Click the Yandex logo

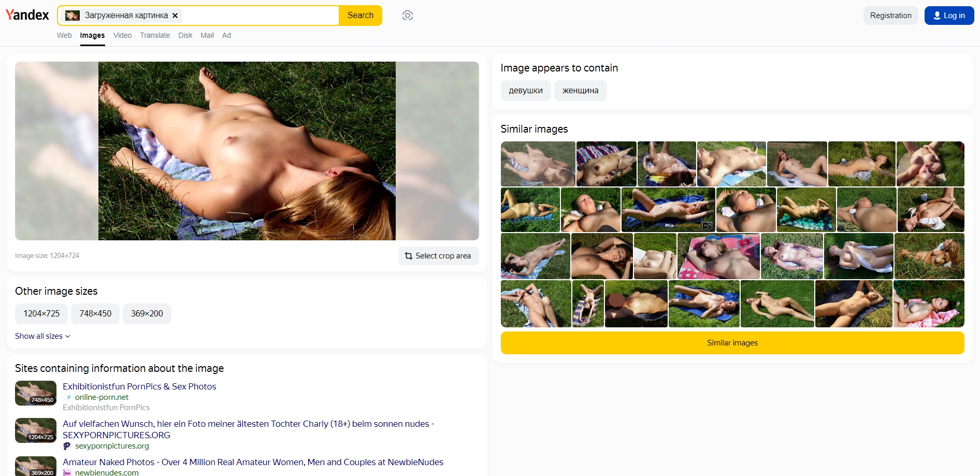point(27,15)
